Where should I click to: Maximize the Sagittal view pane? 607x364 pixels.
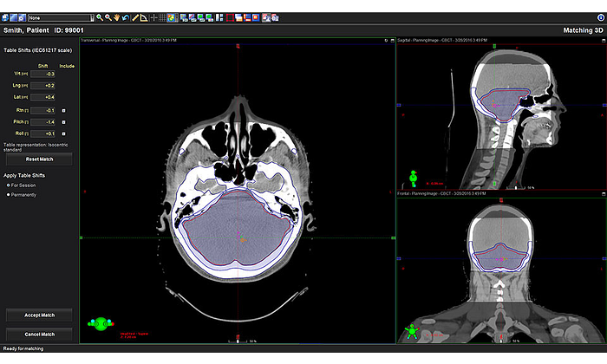coord(604,40)
